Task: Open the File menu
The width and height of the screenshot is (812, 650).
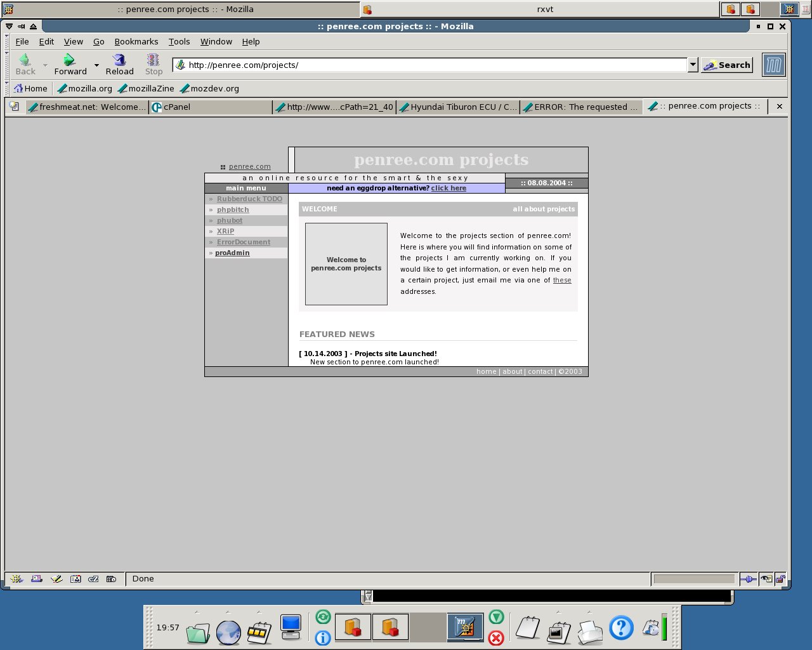Action: (x=22, y=41)
